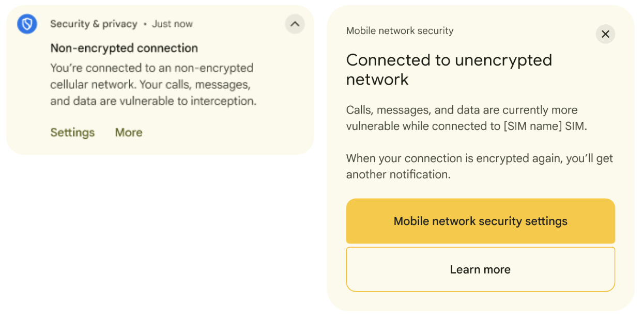Viewport: 644px width, 321px height.
Task: Open Learn more about unencrypted networks
Action: (x=480, y=269)
